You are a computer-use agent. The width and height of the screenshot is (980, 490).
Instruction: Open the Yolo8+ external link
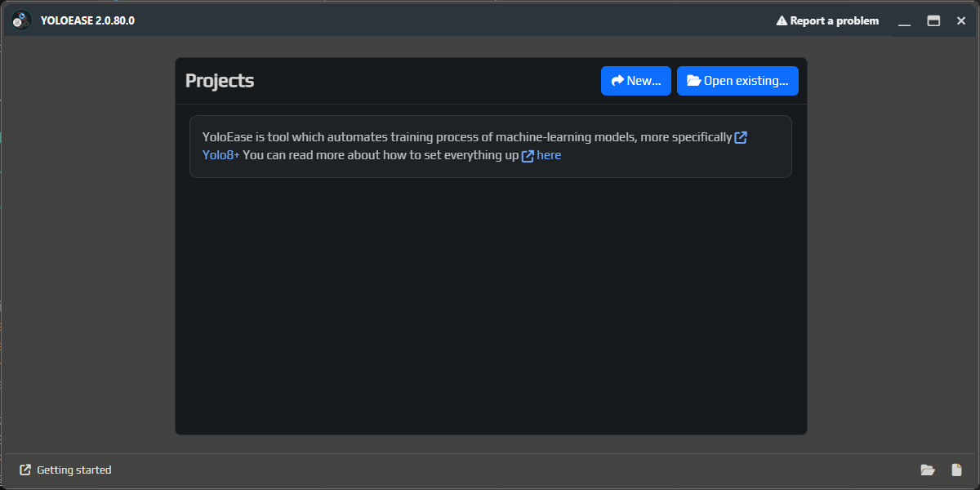tap(221, 155)
